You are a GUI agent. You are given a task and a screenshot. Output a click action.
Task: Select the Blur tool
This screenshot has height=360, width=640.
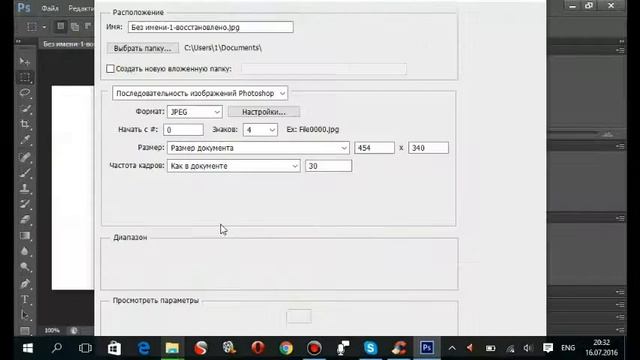(x=25, y=251)
